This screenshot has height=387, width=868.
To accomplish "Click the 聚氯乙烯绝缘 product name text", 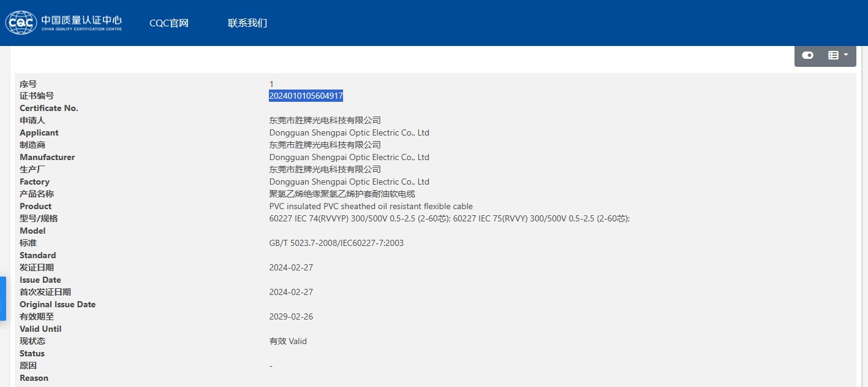I will coord(342,194).
